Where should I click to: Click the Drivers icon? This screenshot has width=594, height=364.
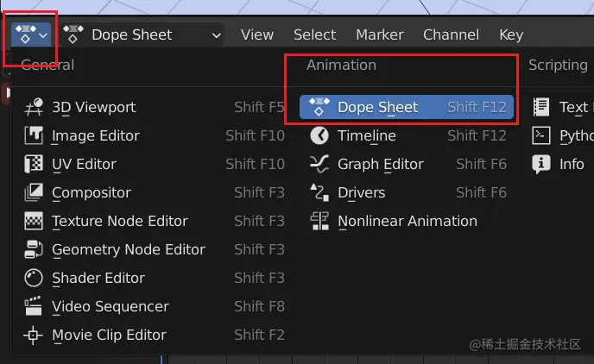[319, 193]
